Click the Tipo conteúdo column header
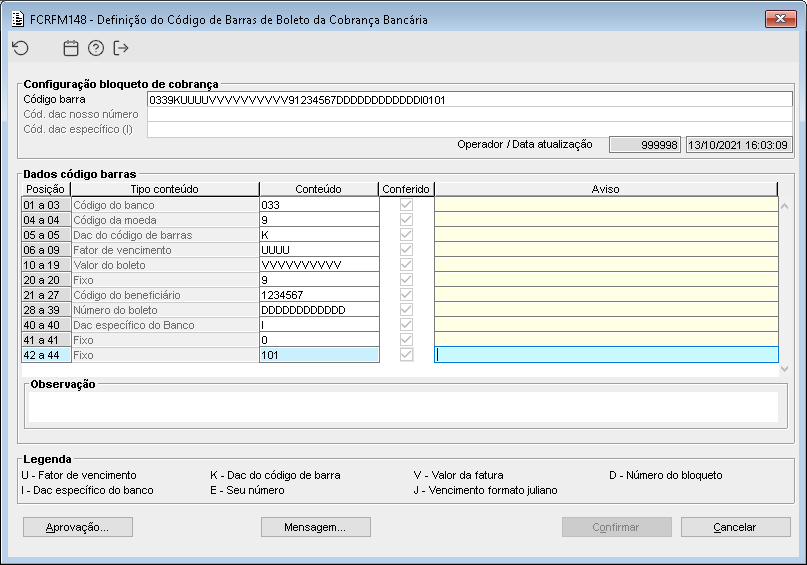The image size is (807, 565). [x=165, y=189]
